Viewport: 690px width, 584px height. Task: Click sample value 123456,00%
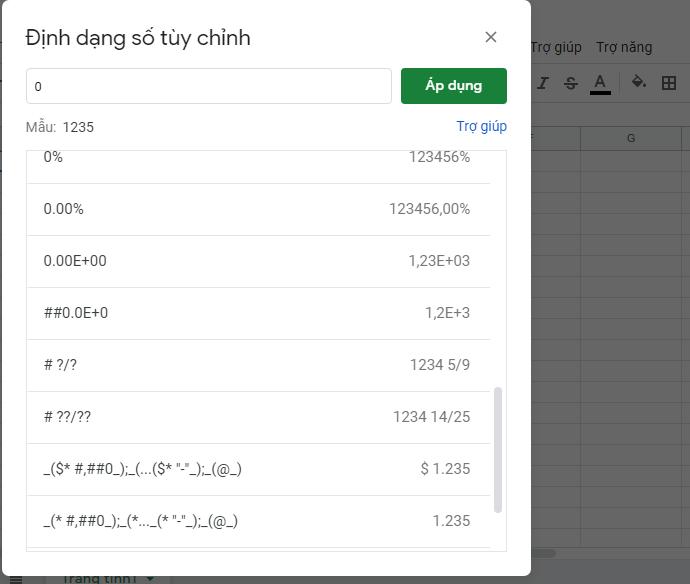pyautogui.click(x=429, y=209)
